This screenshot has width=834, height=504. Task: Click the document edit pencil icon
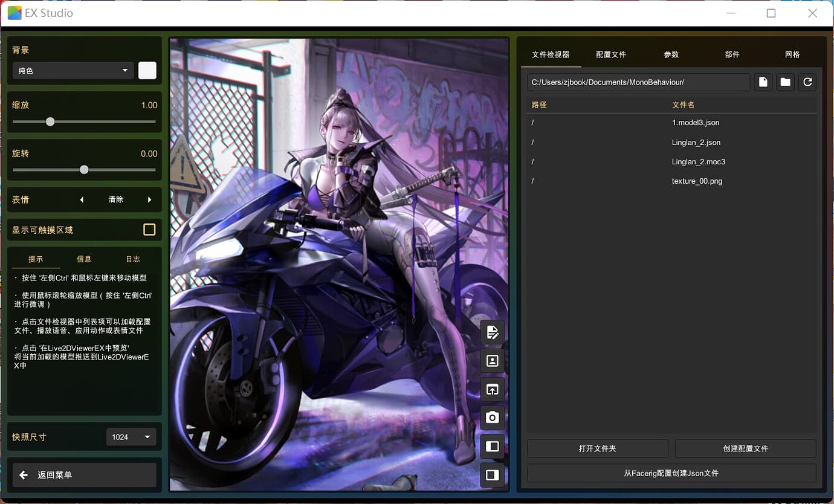pyautogui.click(x=493, y=332)
